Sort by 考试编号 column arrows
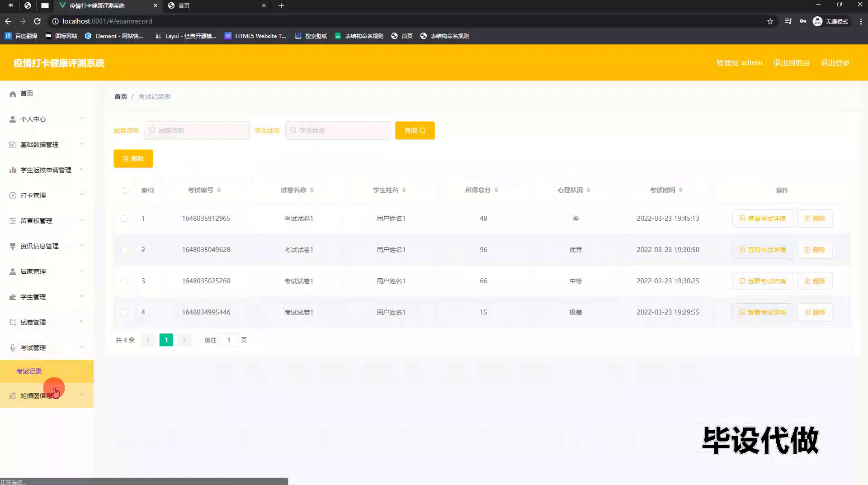This screenshot has width=868, height=485. pos(219,190)
